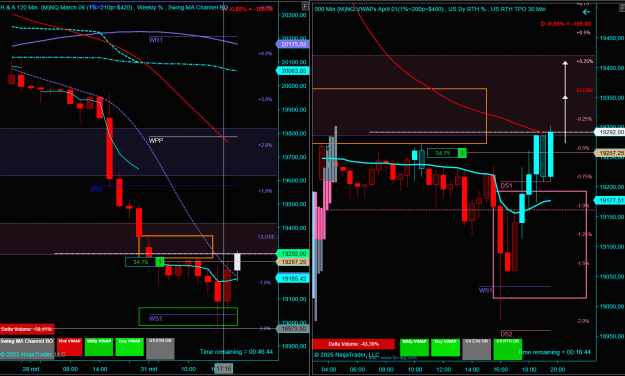Toggle US ETH OR in the right chart
The height and width of the screenshot is (376, 625).
tap(476, 349)
